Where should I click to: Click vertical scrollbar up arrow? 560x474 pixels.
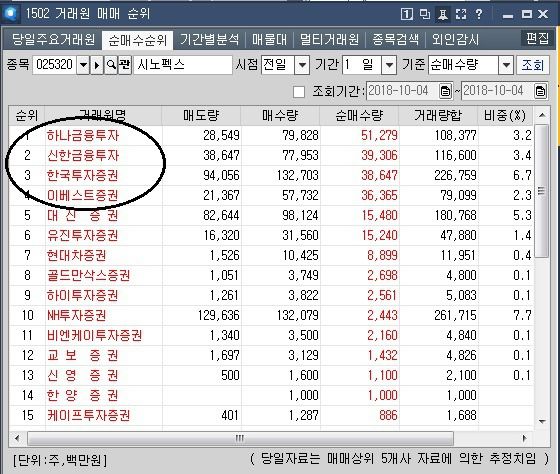[542, 115]
